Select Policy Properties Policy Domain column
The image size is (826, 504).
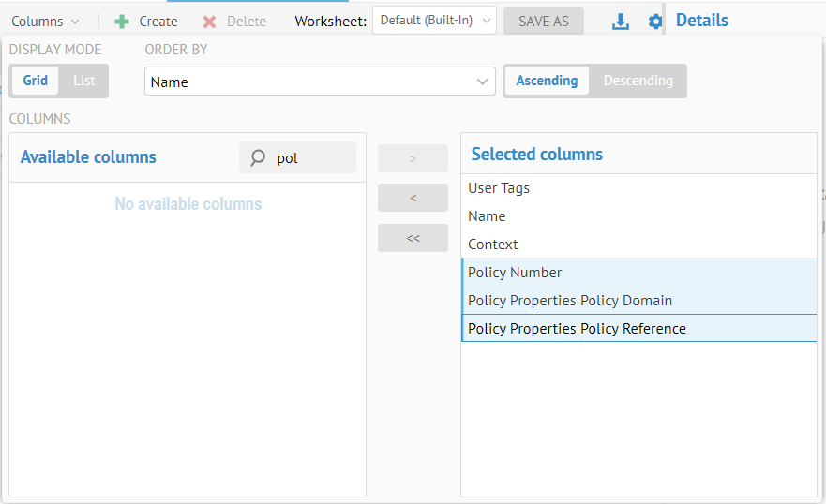[x=570, y=301]
